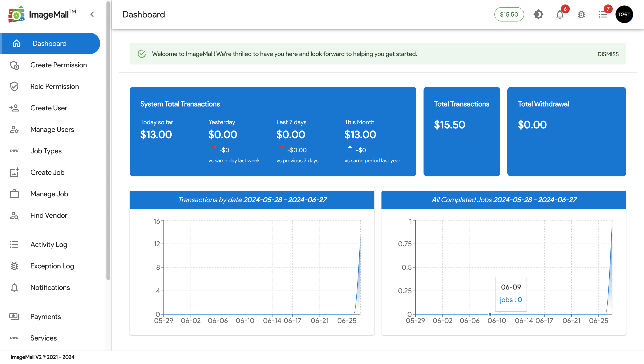Viewport: 644px width, 364px height.
Task: Click the ImageMall logo
Action: 17,14
